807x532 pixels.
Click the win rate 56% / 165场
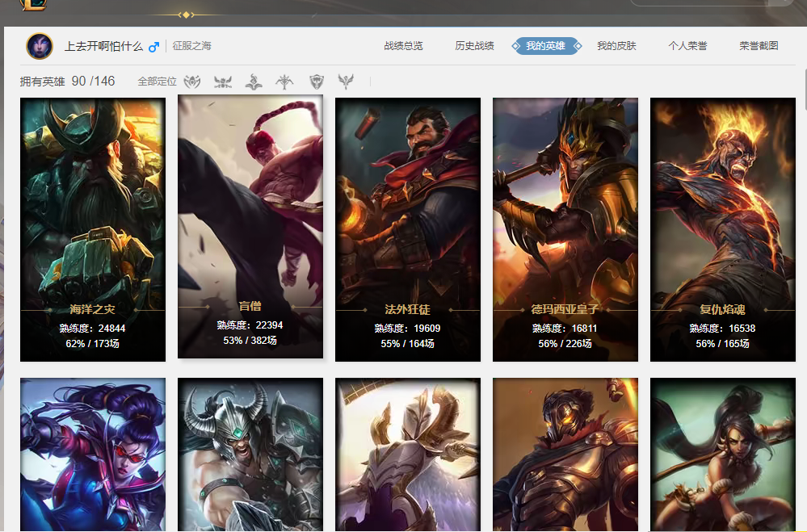pyautogui.click(x=723, y=344)
